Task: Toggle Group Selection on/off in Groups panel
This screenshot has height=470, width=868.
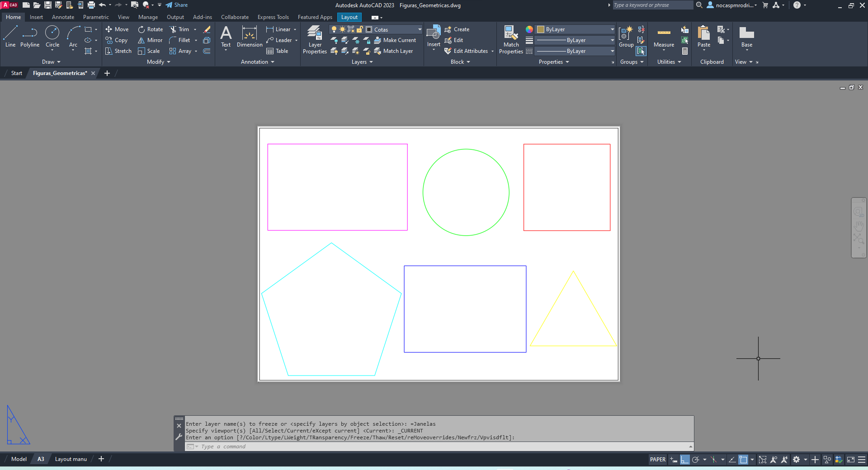Action: [x=641, y=51]
